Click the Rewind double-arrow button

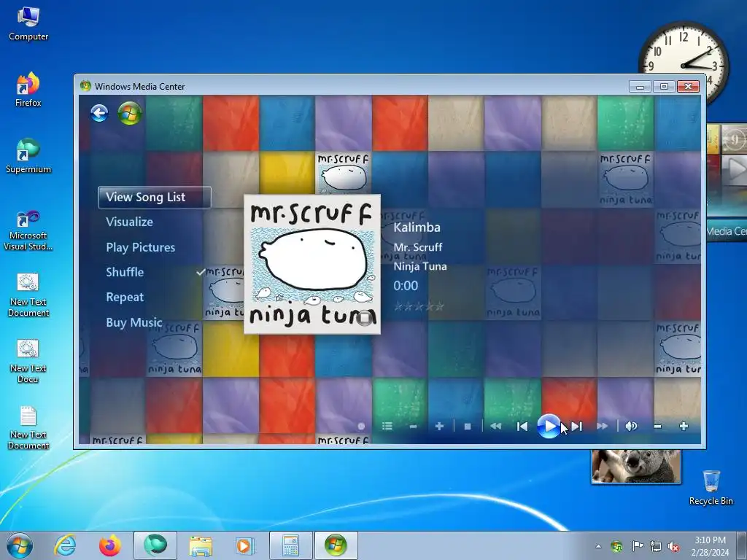click(495, 426)
